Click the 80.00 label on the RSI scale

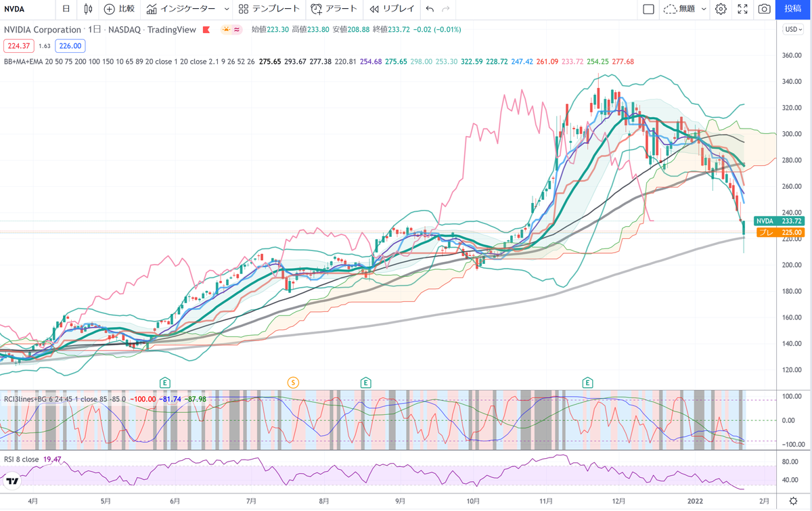792,462
